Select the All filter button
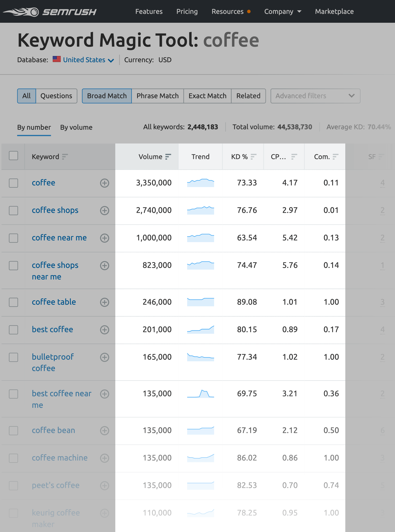Screen dimensions: 395x532 tap(27, 96)
